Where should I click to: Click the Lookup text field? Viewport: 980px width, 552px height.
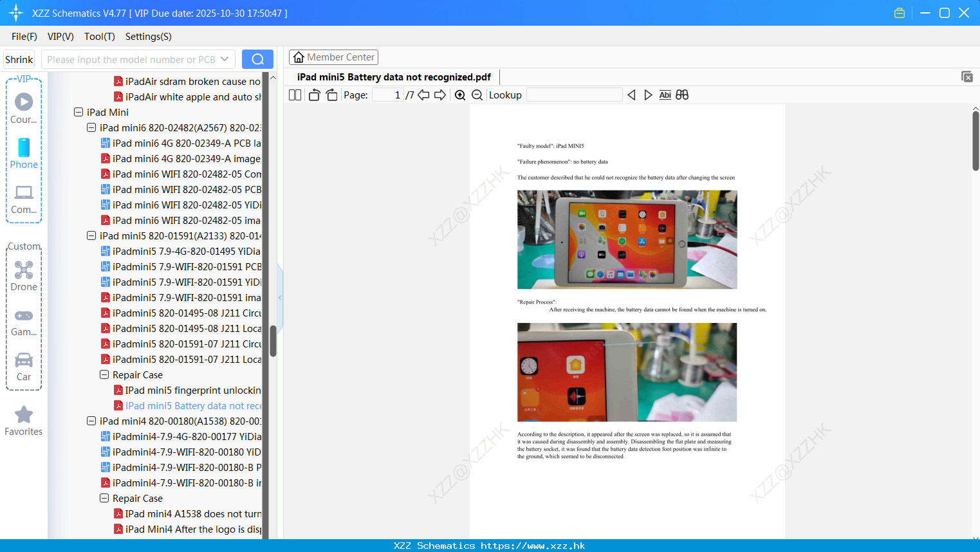click(x=574, y=95)
